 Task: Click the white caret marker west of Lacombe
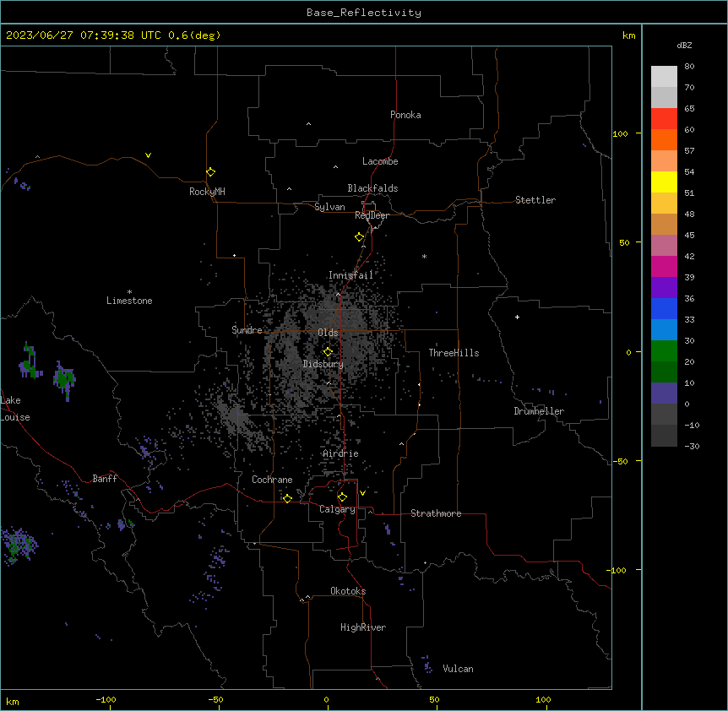click(x=335, y=167)
